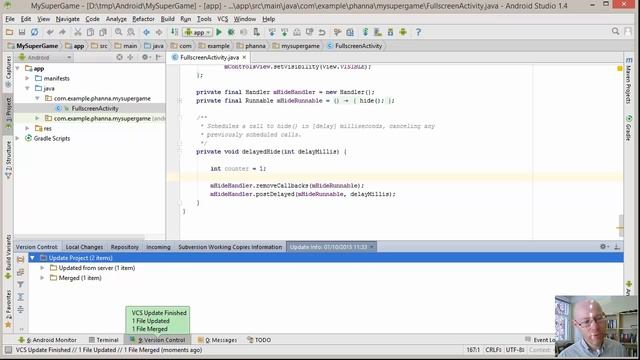
Task: Click the Make Project icon
Action: (174, 32)
